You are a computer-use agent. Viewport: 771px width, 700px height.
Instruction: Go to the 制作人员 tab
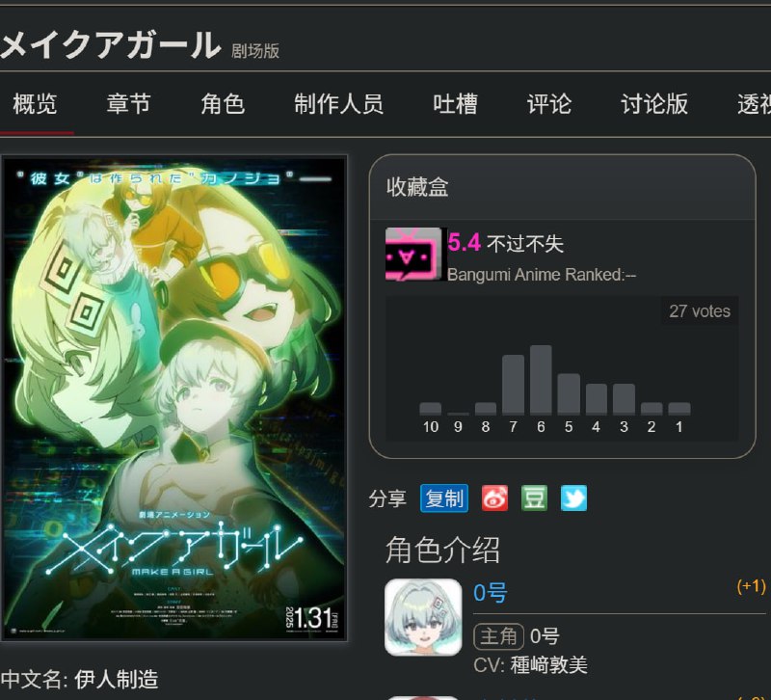point(339,104)
